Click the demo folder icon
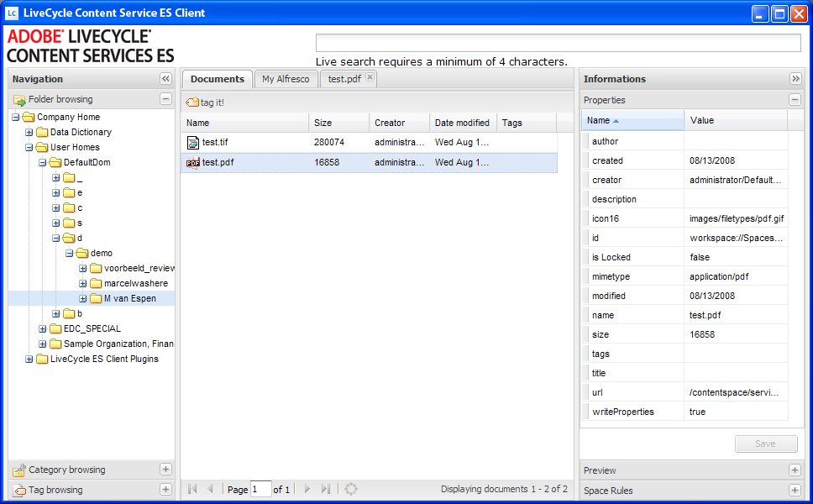The image size is (813, 504). coord(82,253)
